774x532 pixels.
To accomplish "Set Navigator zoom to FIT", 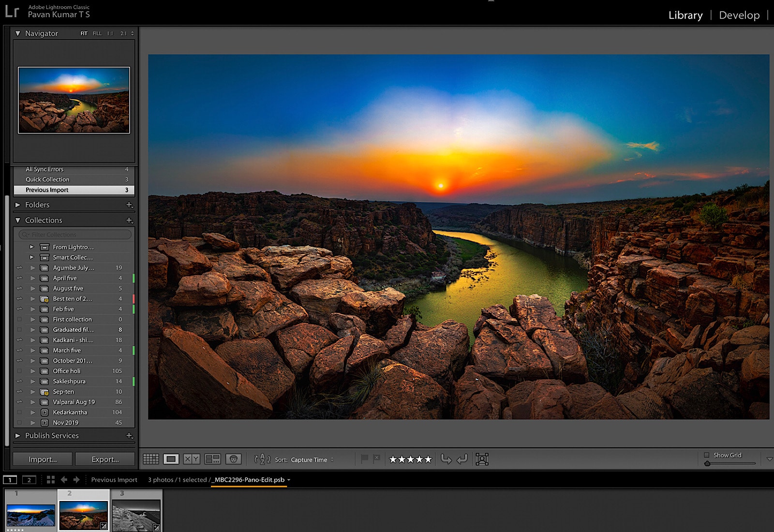I will point(84,33).
